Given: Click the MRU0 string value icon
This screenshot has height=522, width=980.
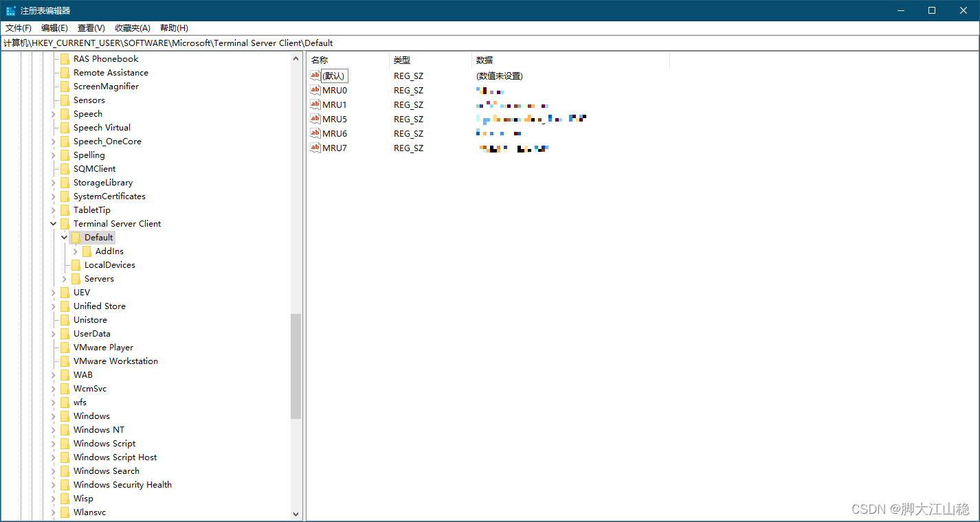Looking at the screenshot, I should click(315, 90).
